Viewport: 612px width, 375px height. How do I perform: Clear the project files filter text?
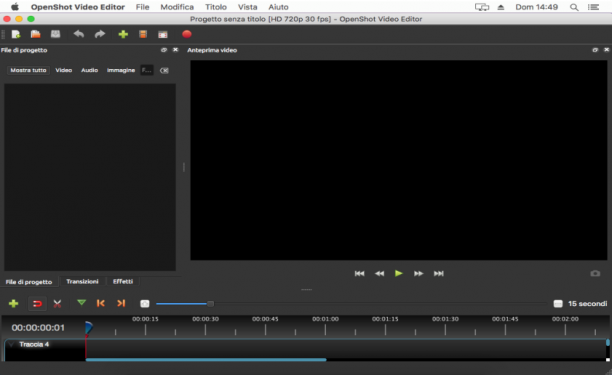164,71
